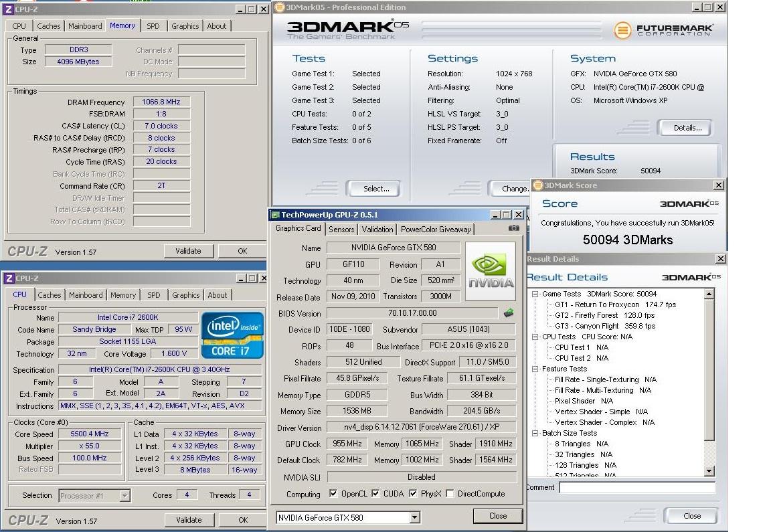Collapse the Batch Size Tests tree node
Image resolution: width=771 pixels, height=532 pixels.
(535, 433)
